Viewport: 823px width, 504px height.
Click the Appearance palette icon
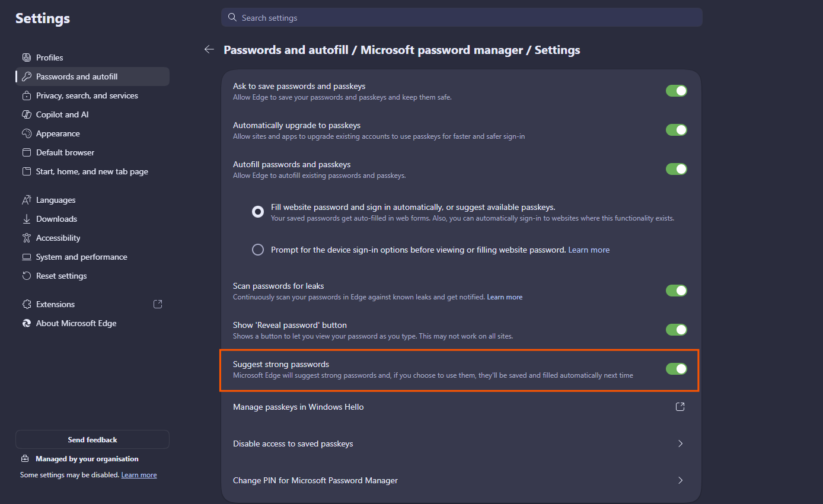[26, 133]
